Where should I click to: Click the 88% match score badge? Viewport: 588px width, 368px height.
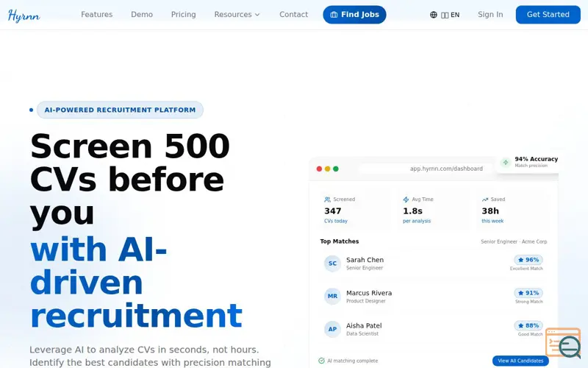pos(528,325)
